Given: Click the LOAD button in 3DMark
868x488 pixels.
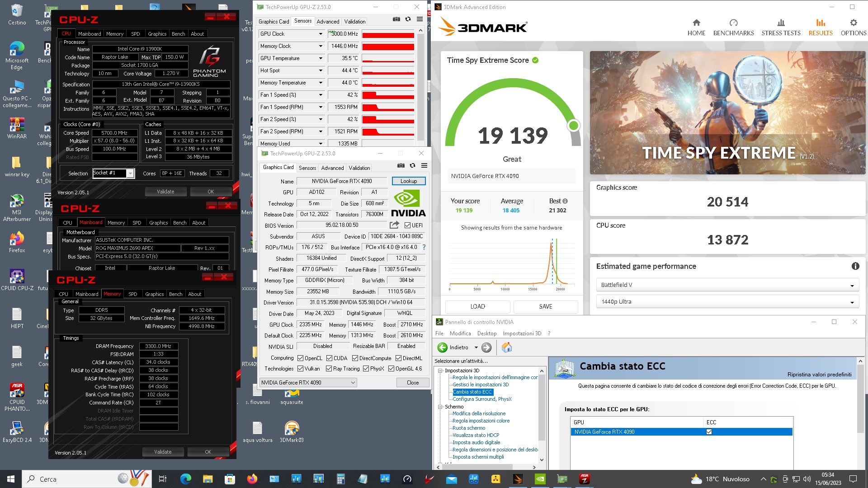Looking at the screenshot, I should (x=477, y=307).
